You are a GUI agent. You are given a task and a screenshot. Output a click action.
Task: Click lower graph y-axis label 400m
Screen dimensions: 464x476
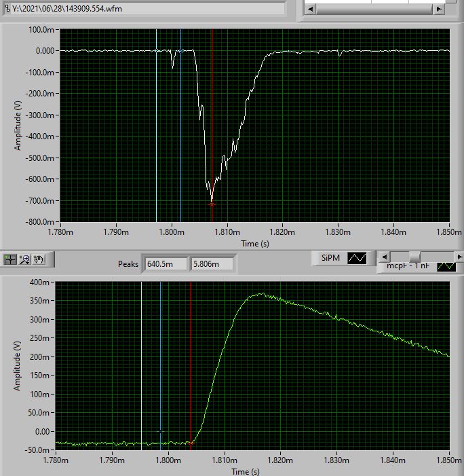coord(39,282)
